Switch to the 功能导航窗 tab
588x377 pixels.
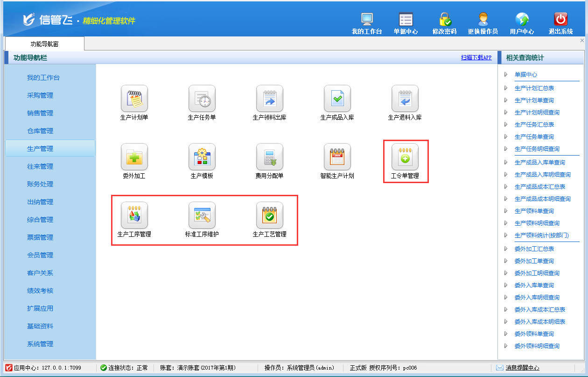44,44
